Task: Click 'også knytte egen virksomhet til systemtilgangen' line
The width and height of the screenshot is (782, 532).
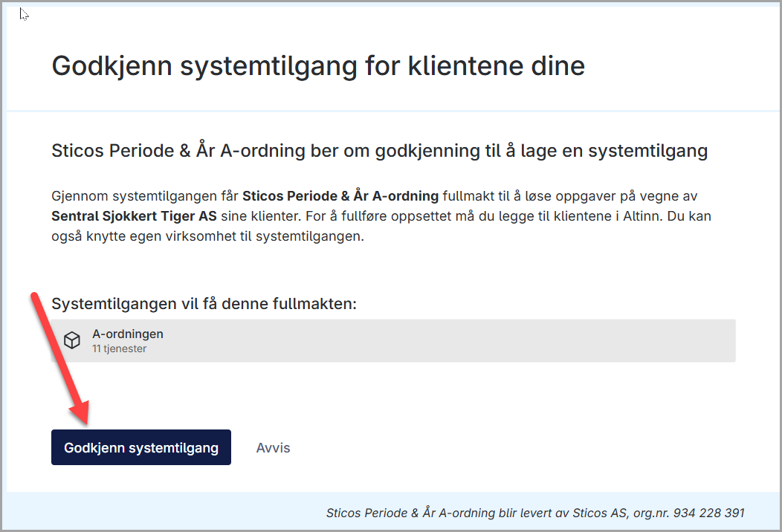Action: pyautogui.click(x=207, y=236)
